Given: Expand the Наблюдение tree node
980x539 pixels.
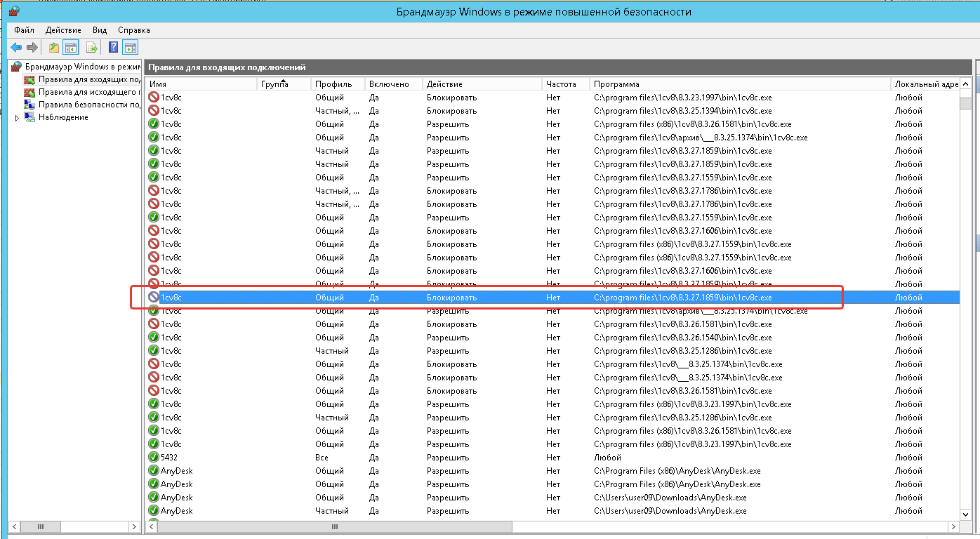Looking at the screenshot, I should pyautogui.click(x=17, y=118).
